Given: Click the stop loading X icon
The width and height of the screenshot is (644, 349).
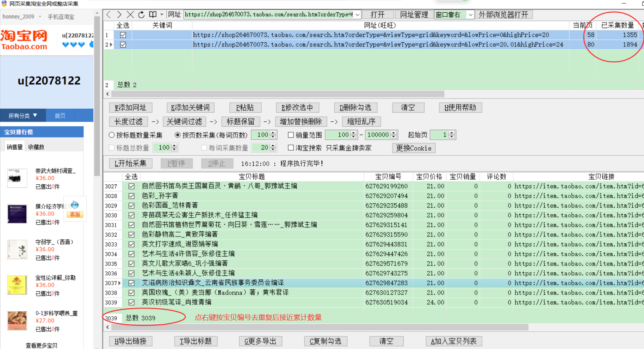Looking at the screenshot, I should click(x=130, y=14).
